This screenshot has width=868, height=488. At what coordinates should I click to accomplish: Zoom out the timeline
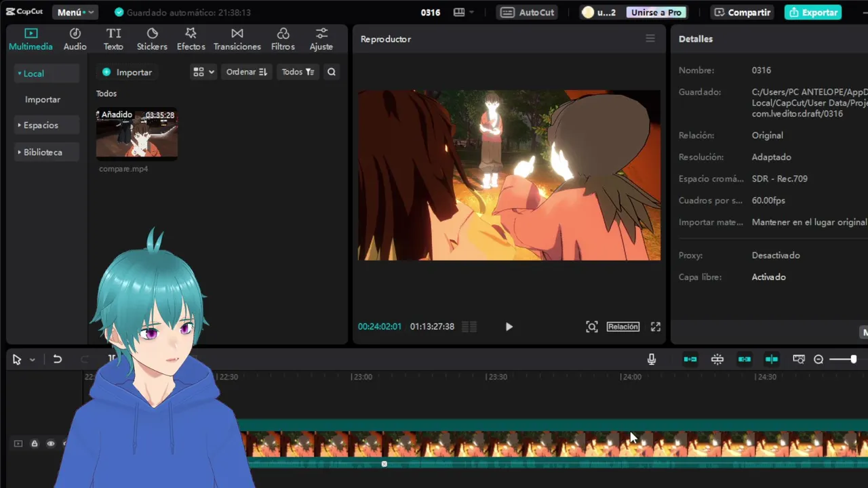[x=818, y=359]
